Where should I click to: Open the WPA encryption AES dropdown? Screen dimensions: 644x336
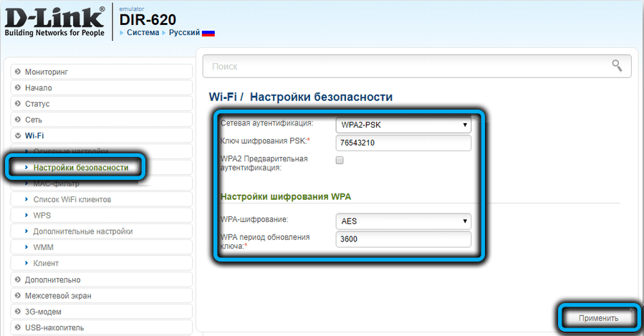[403, 221]
